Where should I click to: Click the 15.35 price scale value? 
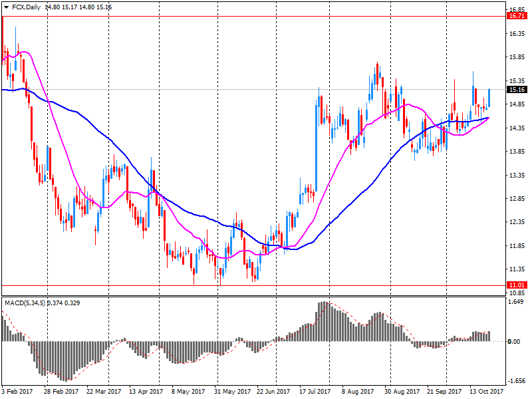coord(517,80)
